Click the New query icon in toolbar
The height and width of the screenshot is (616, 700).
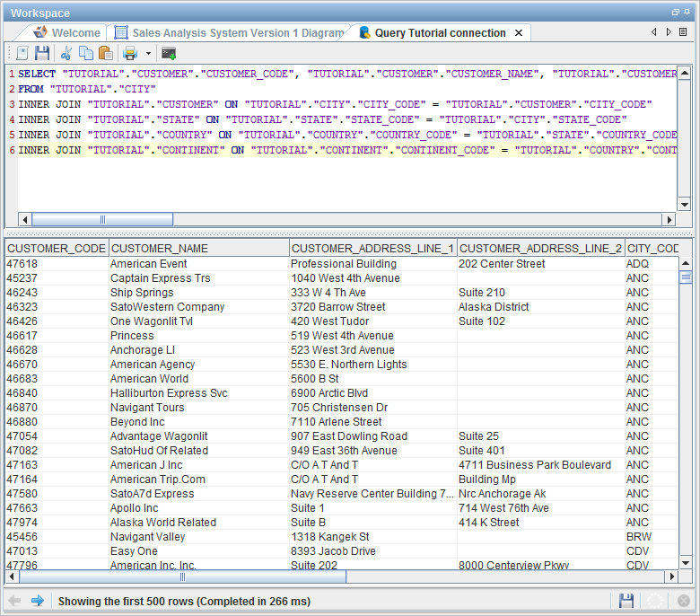[22, 53]
